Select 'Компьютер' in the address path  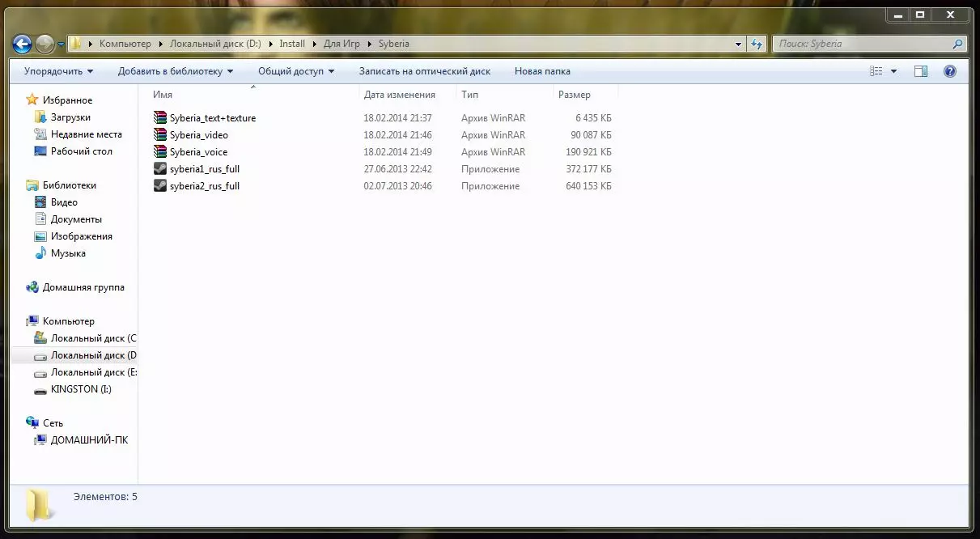[x=125, y=44]
